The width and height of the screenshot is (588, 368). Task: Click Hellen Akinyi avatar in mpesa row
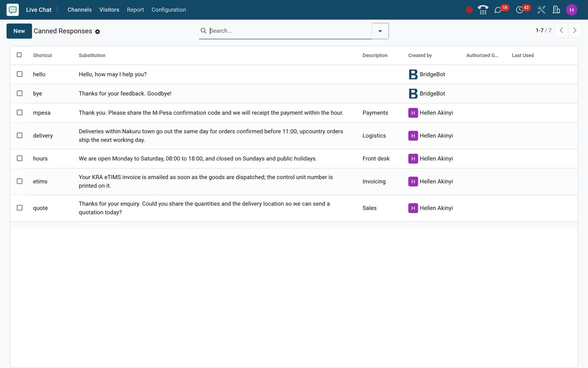(x=413, y=113)
